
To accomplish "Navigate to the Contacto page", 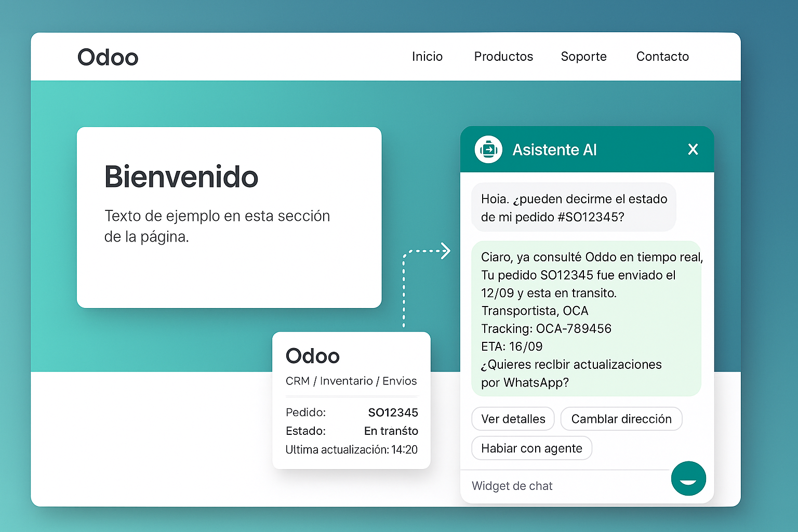I will click(x=662, y=56).
